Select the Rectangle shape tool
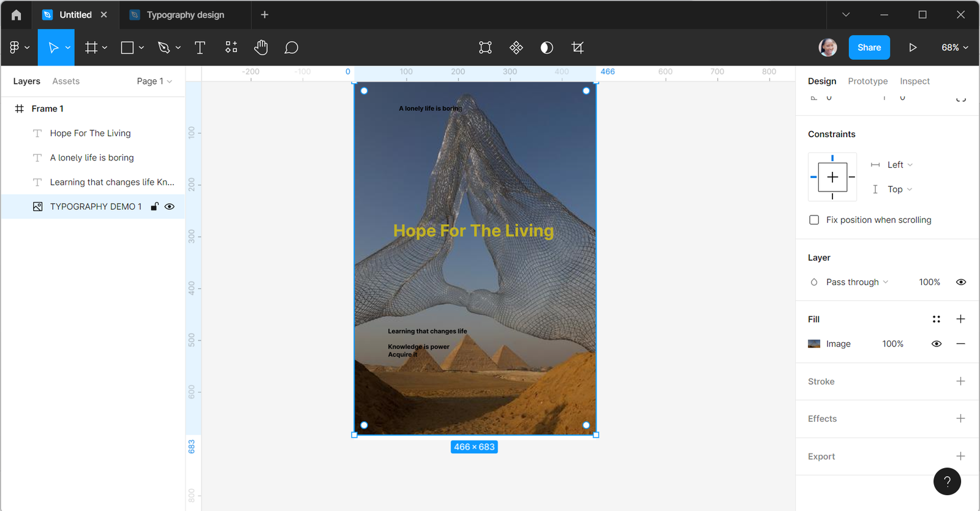This screenshot has width=980, height=511. tap(127, 47)
